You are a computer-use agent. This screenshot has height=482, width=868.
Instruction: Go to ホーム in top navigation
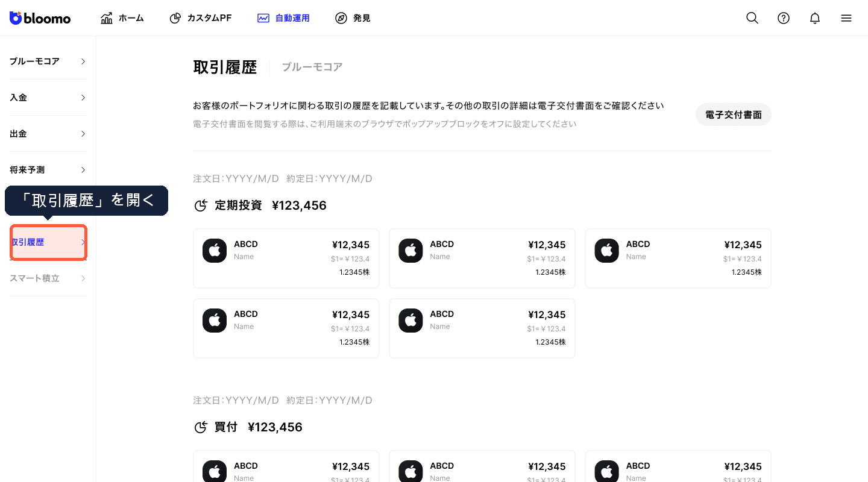pyautogui.click(x=122, y=18)
